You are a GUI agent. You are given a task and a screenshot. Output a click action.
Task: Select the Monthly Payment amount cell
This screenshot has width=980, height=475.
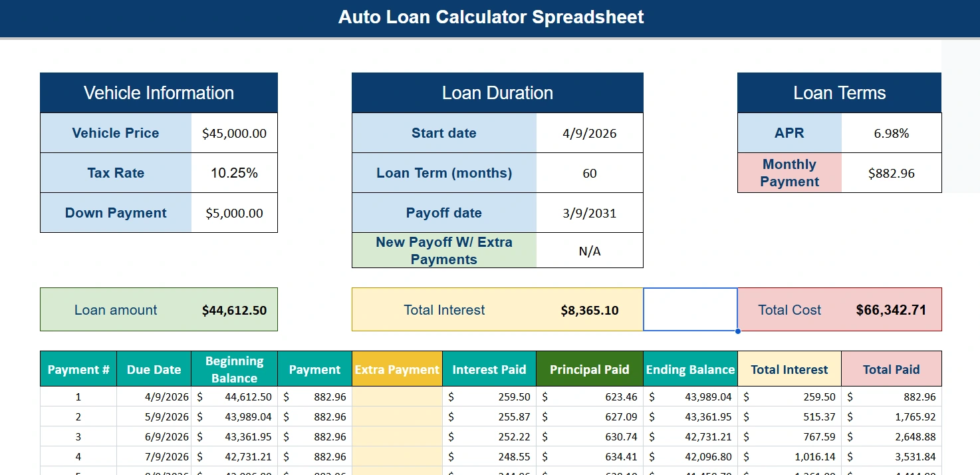pyautogui.click(x=891, y=172)
